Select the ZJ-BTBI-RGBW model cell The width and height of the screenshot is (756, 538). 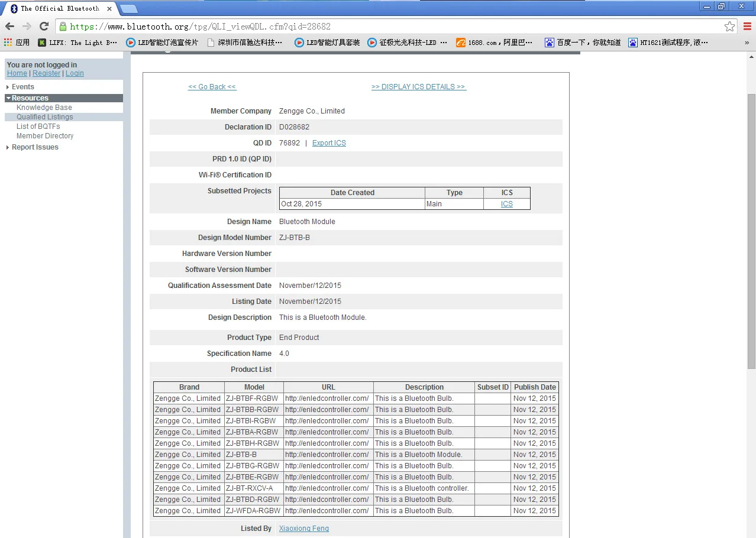[x=254, y=421]
